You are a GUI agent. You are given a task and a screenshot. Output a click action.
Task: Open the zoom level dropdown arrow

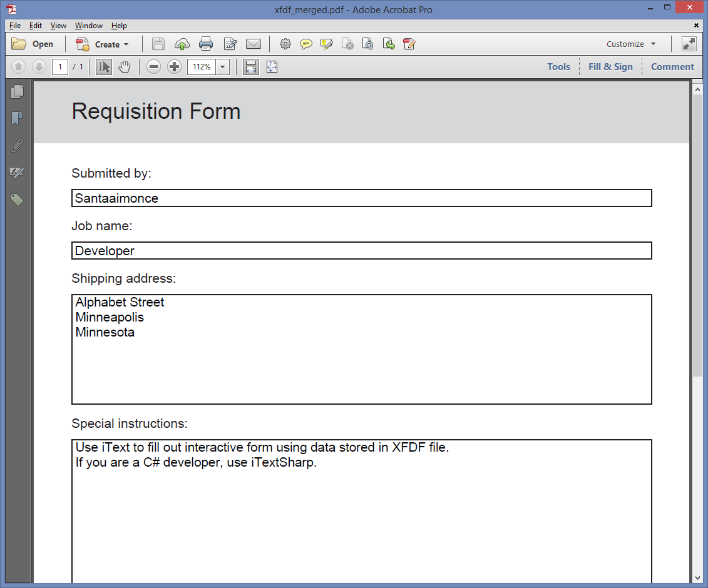223,67
